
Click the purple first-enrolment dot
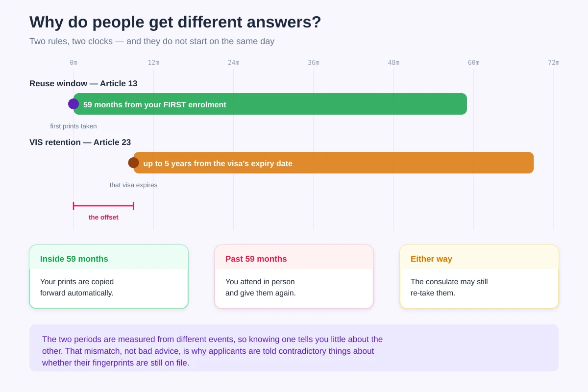tap(73, 104)
